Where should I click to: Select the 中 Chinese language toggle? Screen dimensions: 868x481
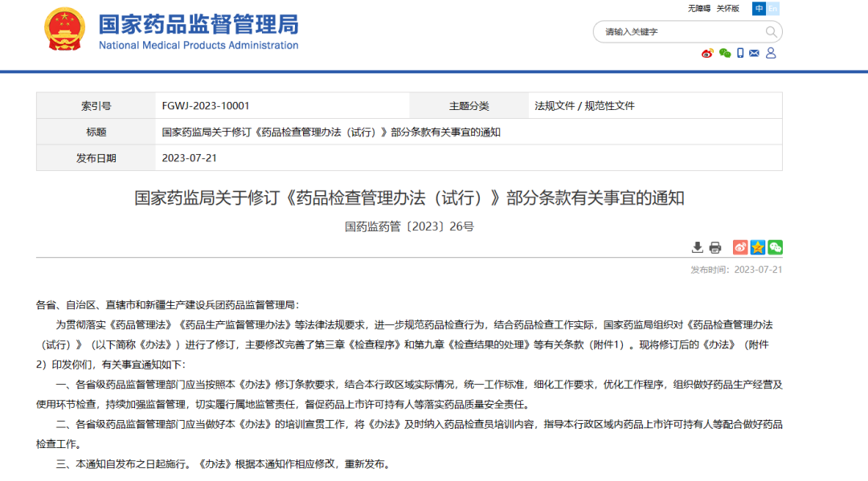click(x=759, y=9)
